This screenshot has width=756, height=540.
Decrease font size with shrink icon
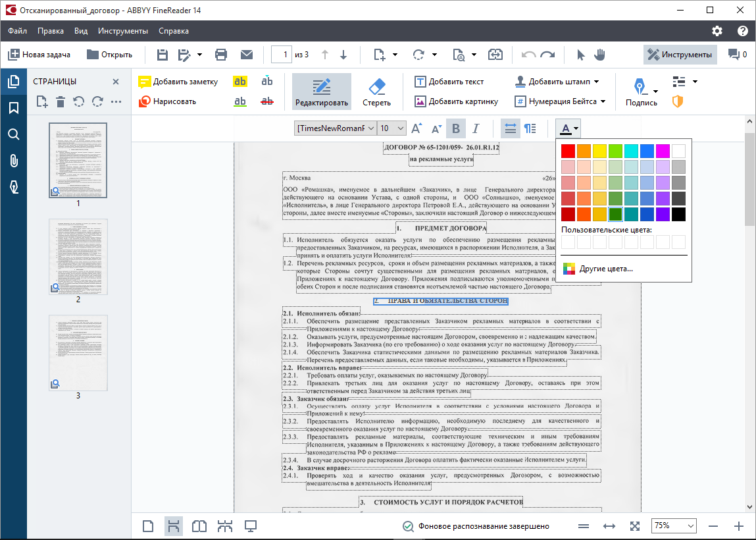[x=436, y=128]
